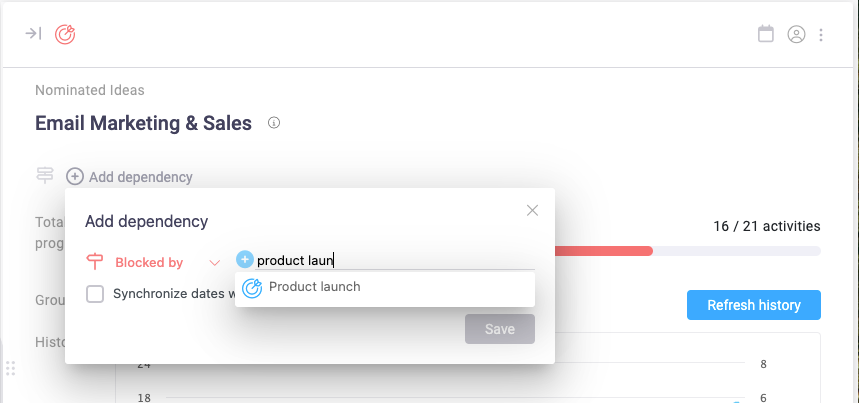Click the dependency search input field
Image resolution: width=859 pixels, height=403 pixels.
click(x=390, y=261)
